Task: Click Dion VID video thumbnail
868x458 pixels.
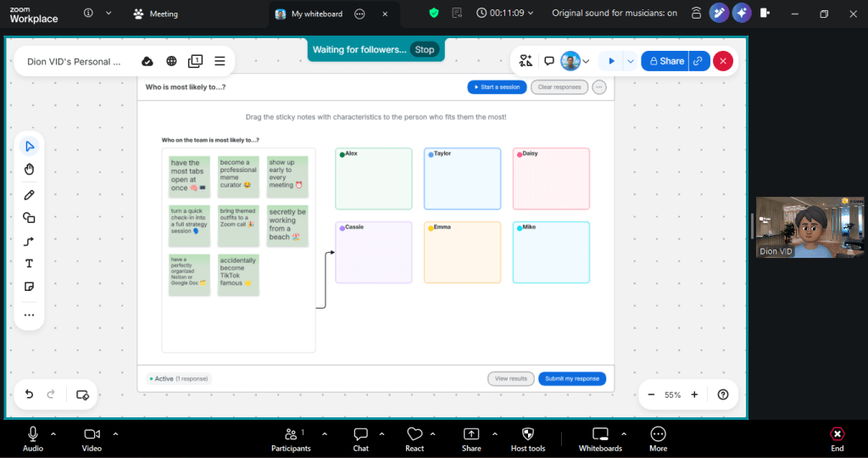Action: (x=810, y=227)
